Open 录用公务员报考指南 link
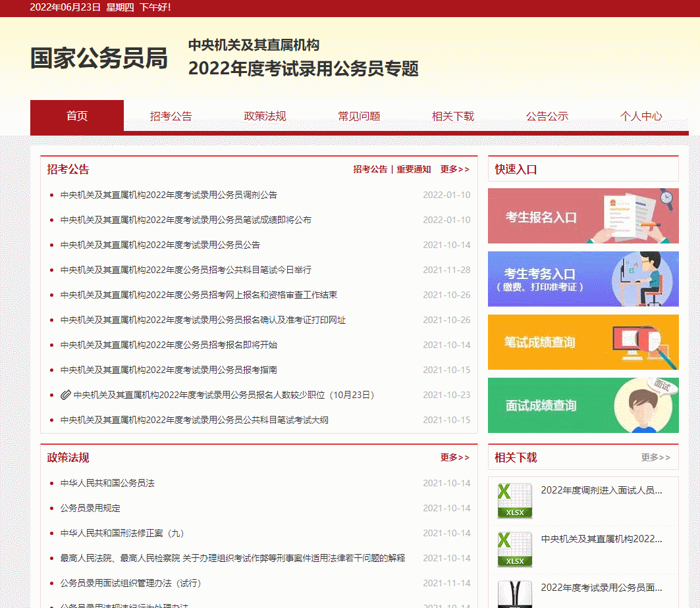700x608 pixels. [169, 370]
